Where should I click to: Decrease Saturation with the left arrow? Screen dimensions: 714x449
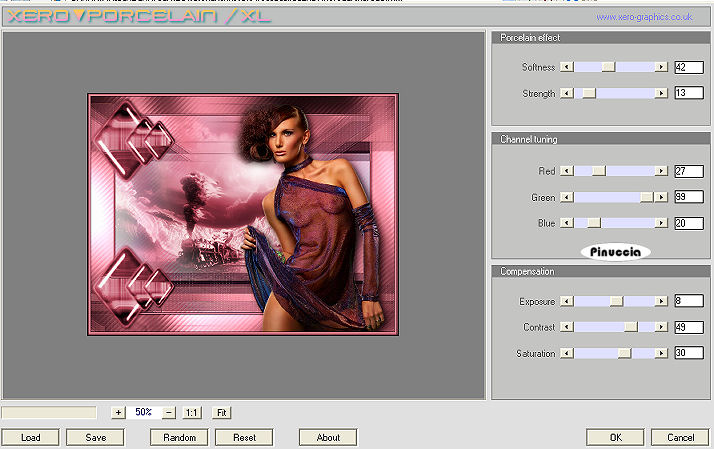(x=566, y=353)
